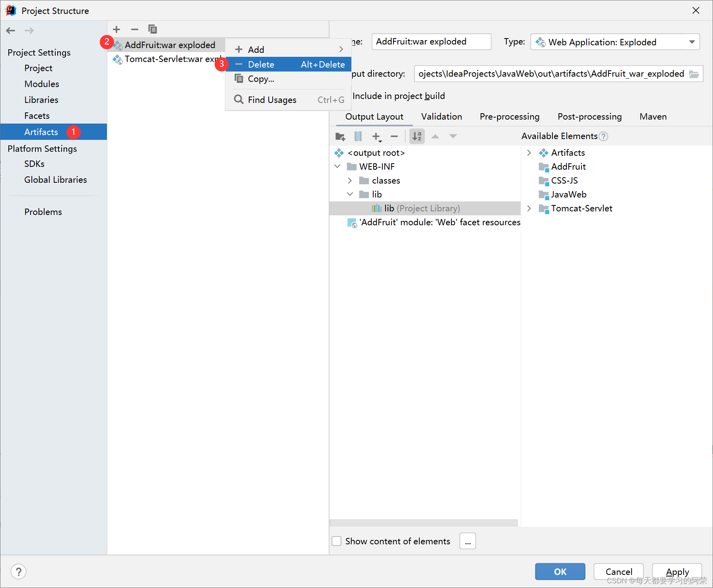Click the browse folder icon for output directory
This screenshot has height=588, width=713.
click(x=694, y=74)
